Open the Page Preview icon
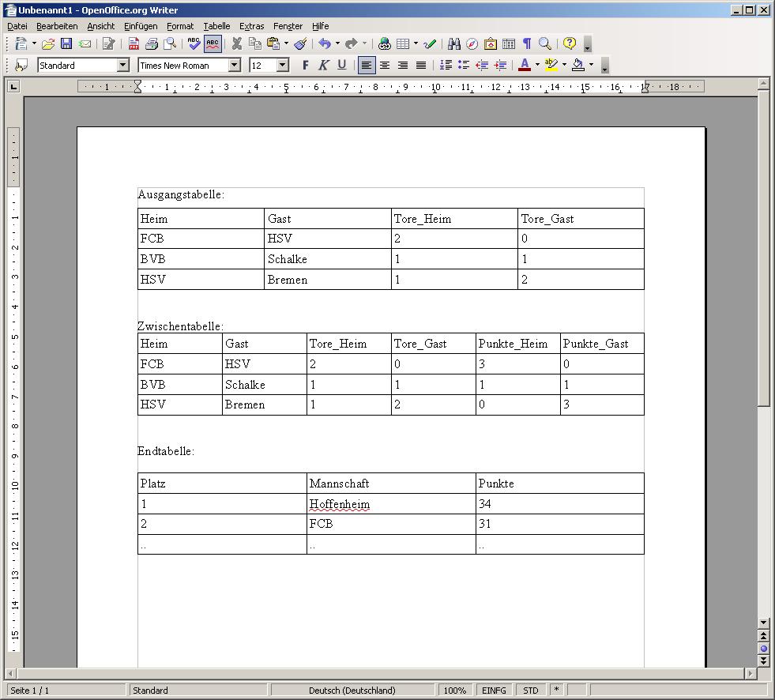The width and height of the screenshot is (775, 700). tap(170, 44)
